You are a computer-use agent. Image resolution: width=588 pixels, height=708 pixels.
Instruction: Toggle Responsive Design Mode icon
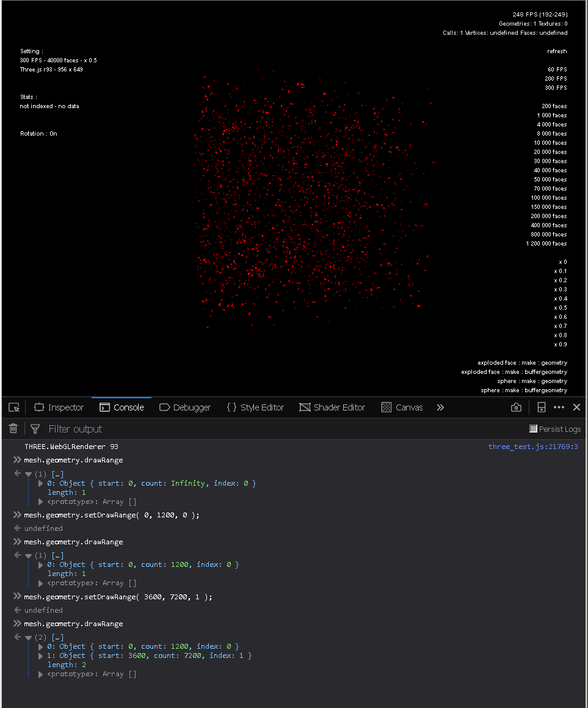pyautogui.click(x=541, y=407)
